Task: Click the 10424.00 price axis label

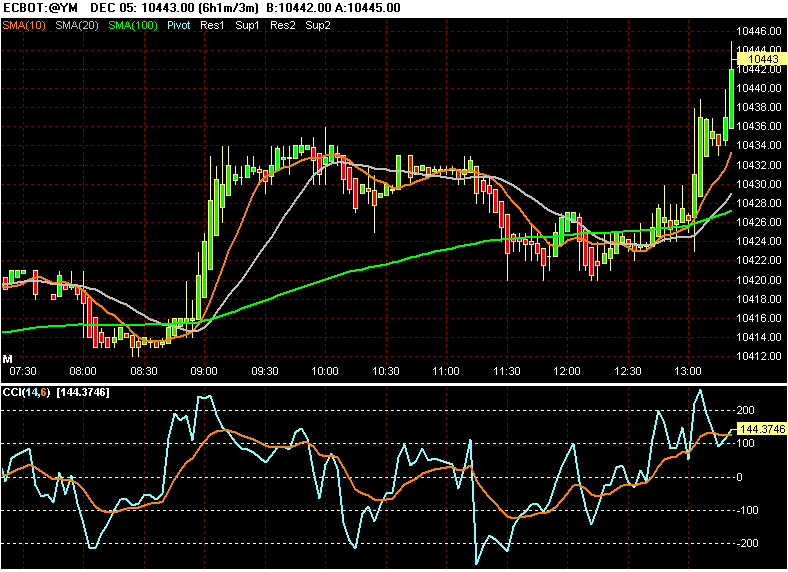Action: click(x=759, y=241)
